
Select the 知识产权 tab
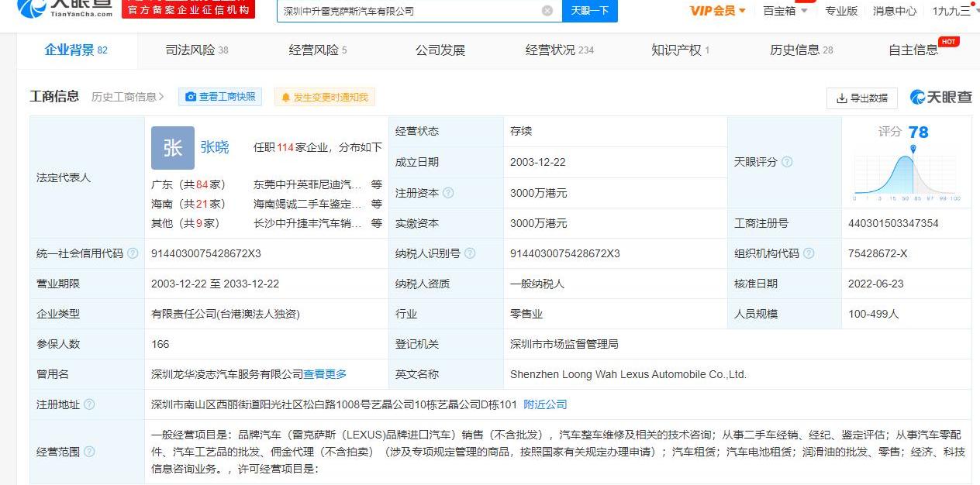pyautogui.click(x=681, y=50)
